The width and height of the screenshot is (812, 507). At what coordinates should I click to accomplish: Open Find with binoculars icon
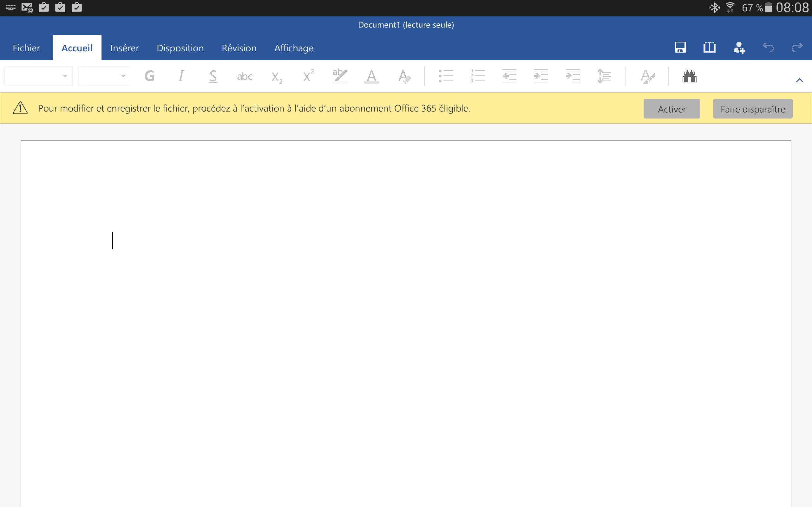tap(689, 76)
